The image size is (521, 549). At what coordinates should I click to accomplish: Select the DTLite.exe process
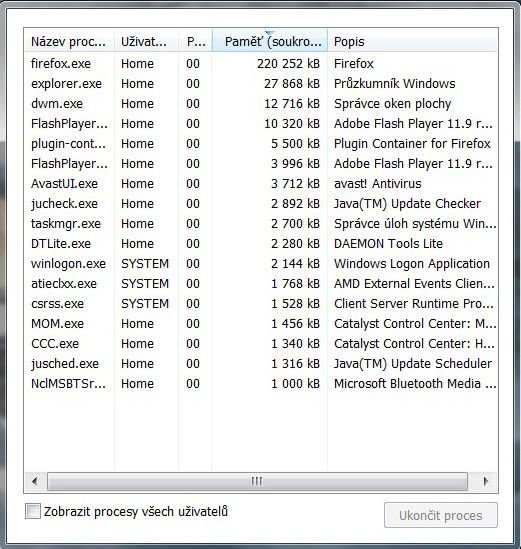click(261, 243)
